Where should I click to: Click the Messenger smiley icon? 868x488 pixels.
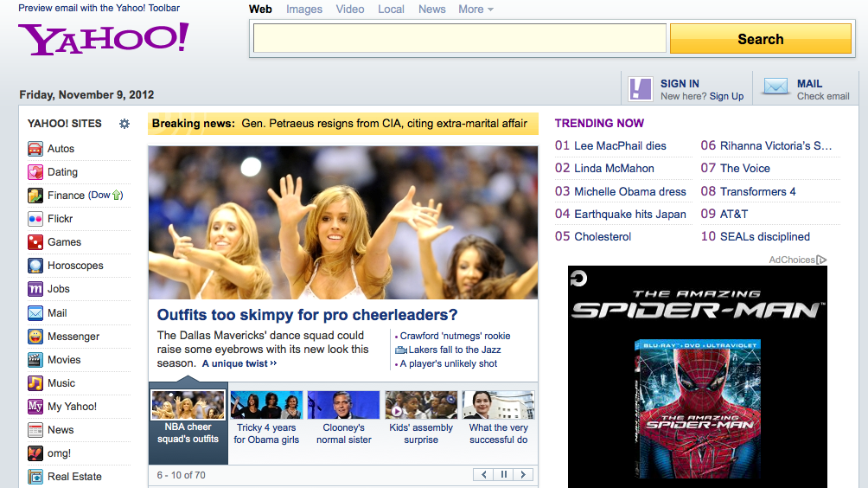click(35, 337)
